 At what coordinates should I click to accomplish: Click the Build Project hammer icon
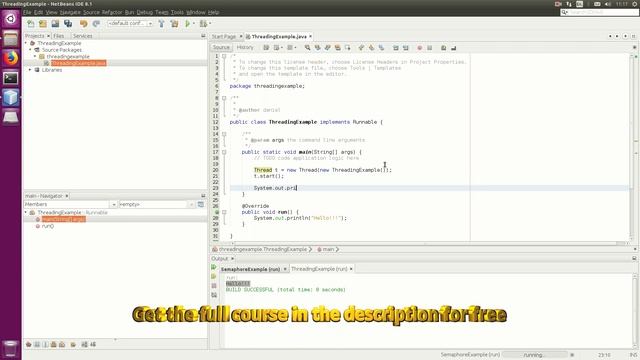162,24
